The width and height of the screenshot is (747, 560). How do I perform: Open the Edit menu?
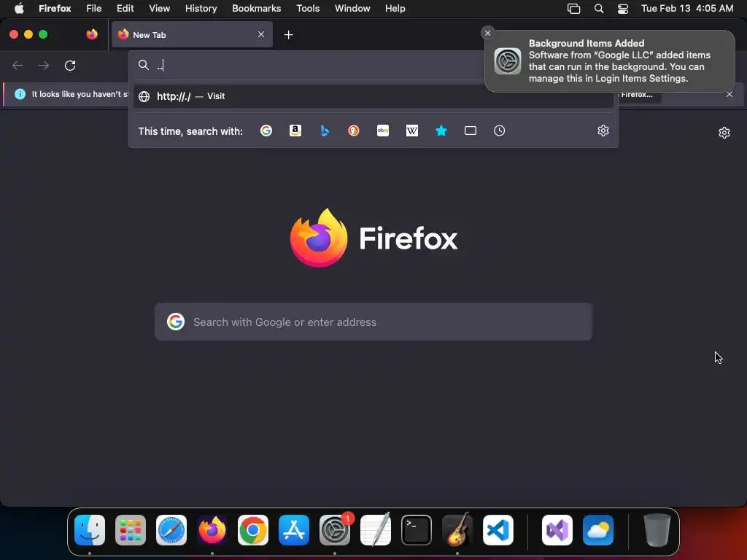(x=125, y=8)
